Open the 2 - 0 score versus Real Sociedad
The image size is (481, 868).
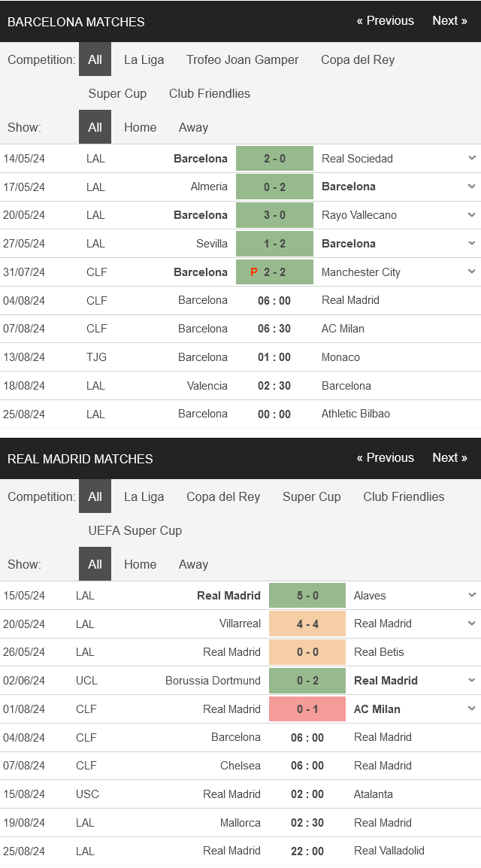[x=275, y=158]
